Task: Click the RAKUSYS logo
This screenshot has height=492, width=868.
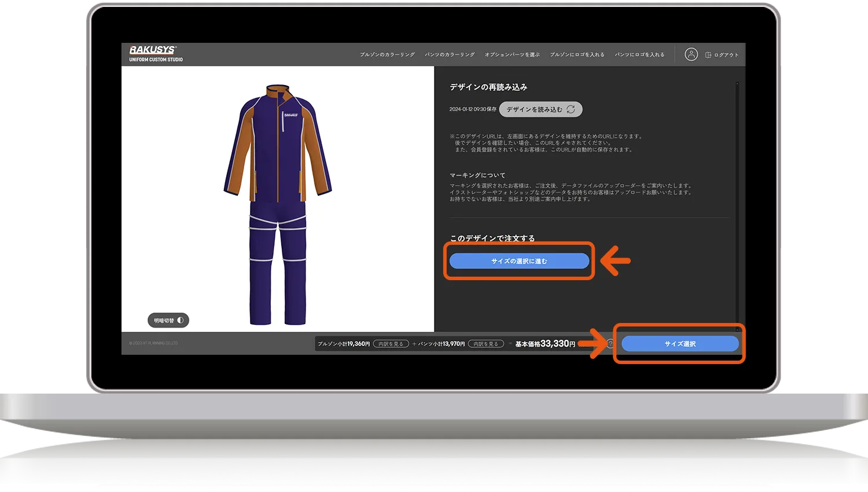Action: click(153, 50)
